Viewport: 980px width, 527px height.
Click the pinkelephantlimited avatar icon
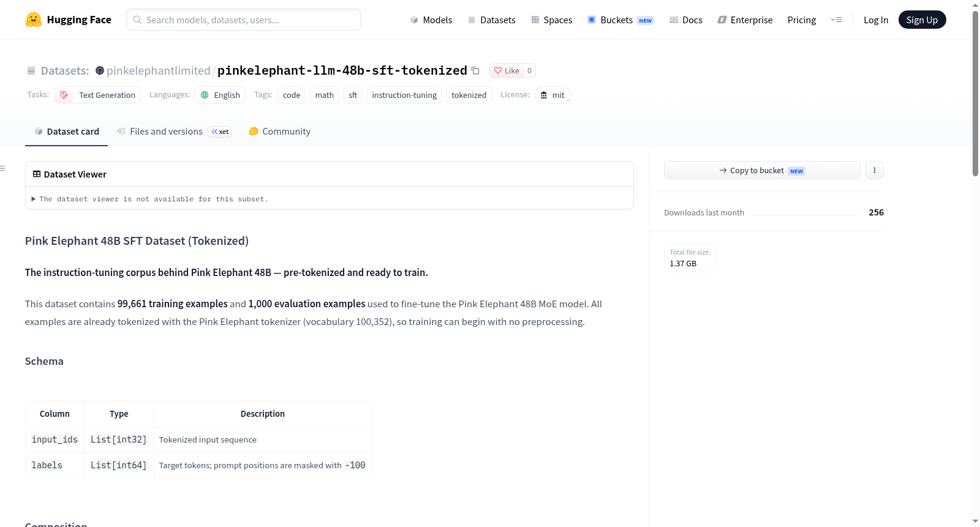[x=100, y=70]
